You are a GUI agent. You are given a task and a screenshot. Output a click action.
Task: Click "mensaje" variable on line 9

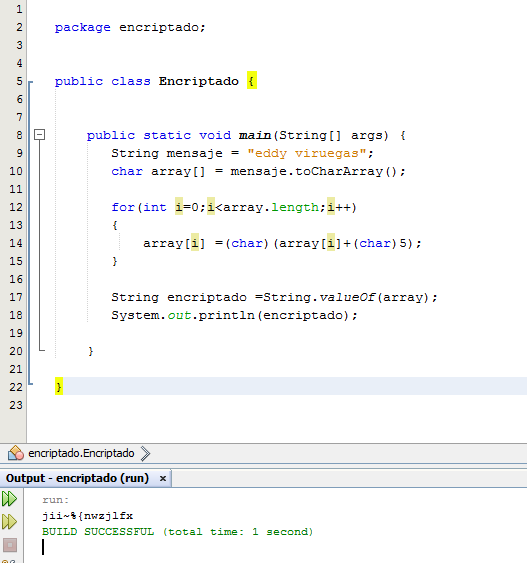[195, 154]
